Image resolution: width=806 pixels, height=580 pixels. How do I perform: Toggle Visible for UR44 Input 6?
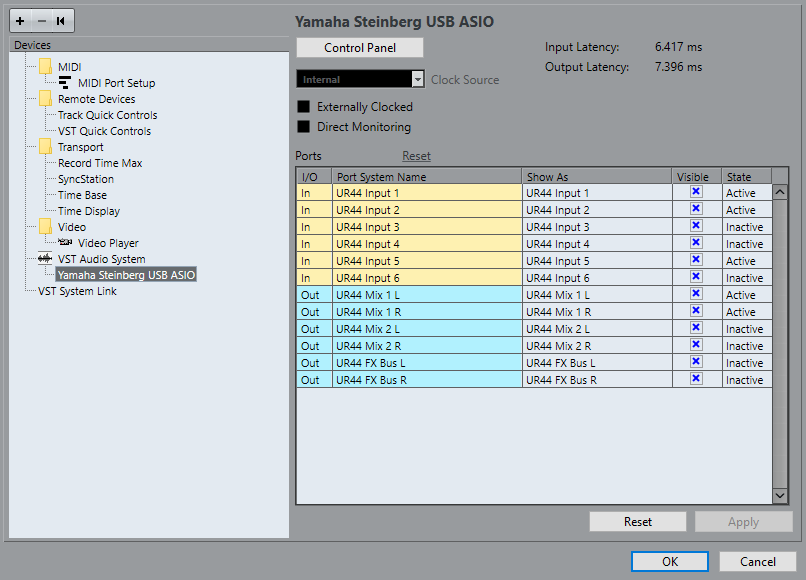696,277
